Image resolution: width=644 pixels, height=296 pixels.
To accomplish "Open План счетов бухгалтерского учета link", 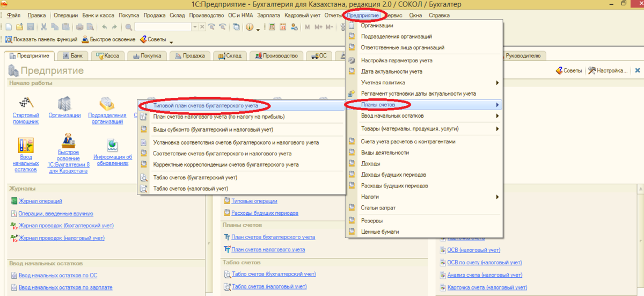I will pos(273,237).
